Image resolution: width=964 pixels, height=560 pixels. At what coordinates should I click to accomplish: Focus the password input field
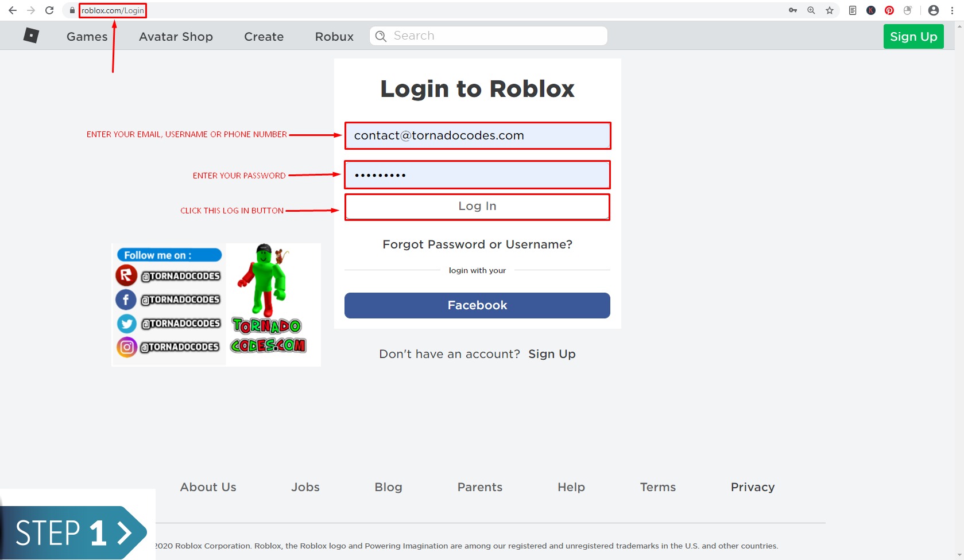[x=477, y=175]
